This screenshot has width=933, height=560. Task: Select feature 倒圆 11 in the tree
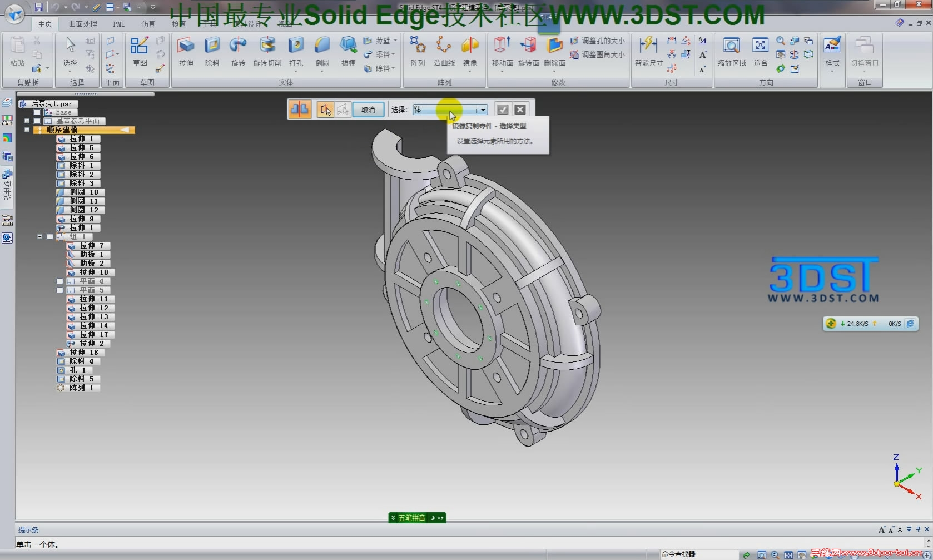81,201
